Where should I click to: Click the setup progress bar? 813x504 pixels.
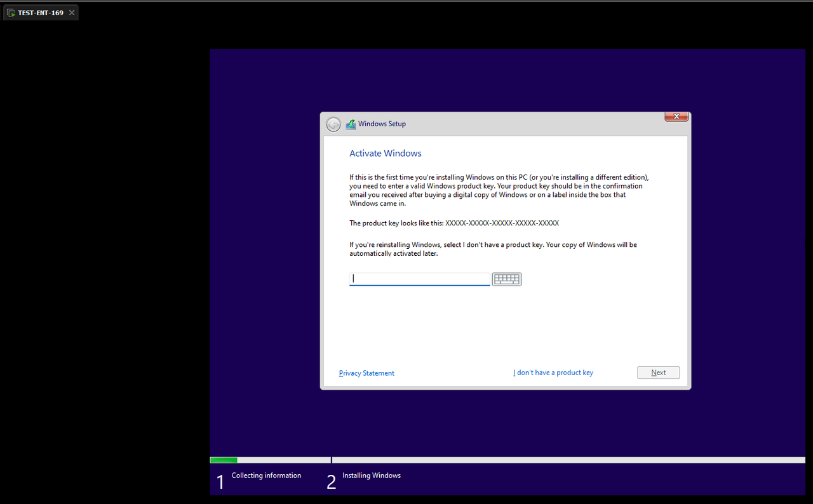[507, 460]
